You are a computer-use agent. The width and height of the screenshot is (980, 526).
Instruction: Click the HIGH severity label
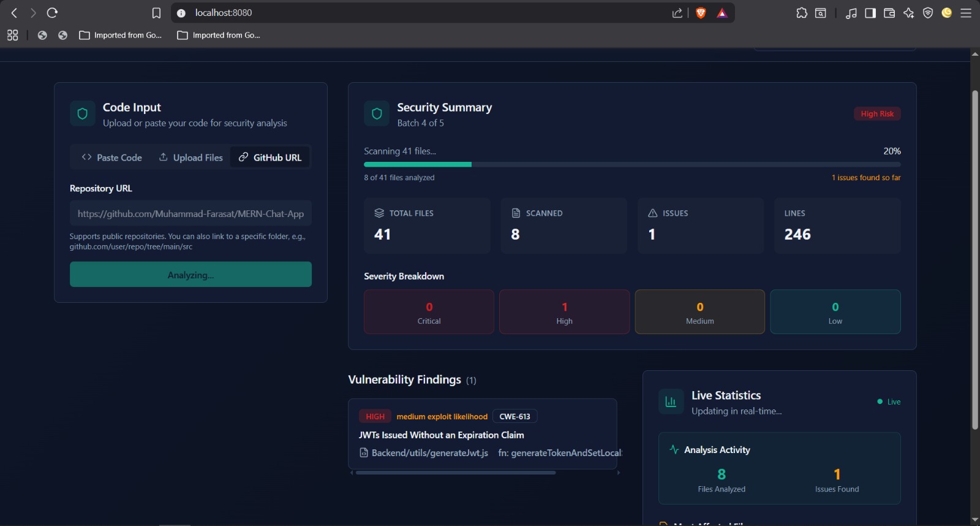tap(375, 416)
